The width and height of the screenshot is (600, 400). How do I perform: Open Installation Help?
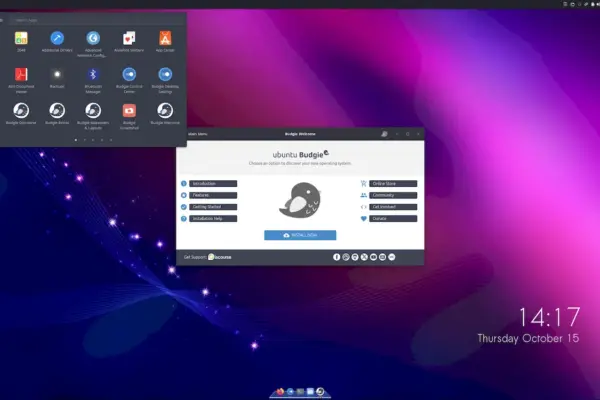click(213, 219)
